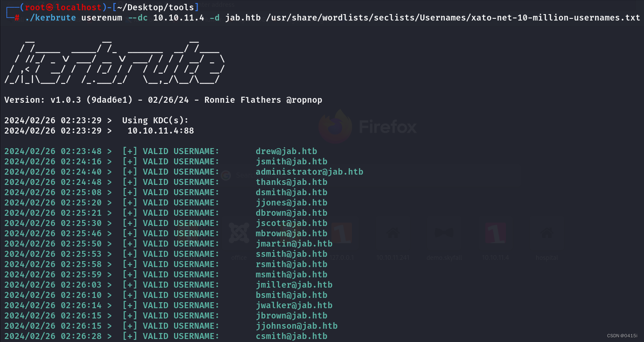The height and width of the screenshot is (342, 644).
Task: Click jsmith@jab.htb username
Action: [292, 162]
